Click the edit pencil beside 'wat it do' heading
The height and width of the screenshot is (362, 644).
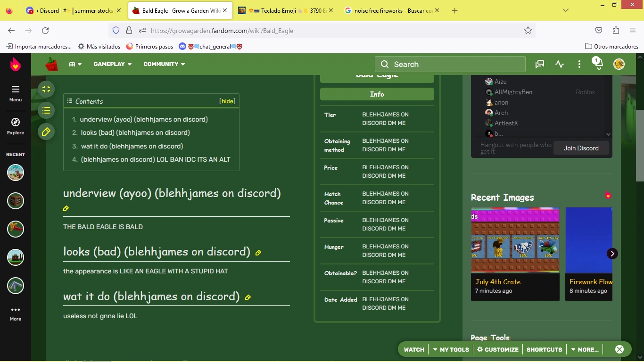point(248,298)
